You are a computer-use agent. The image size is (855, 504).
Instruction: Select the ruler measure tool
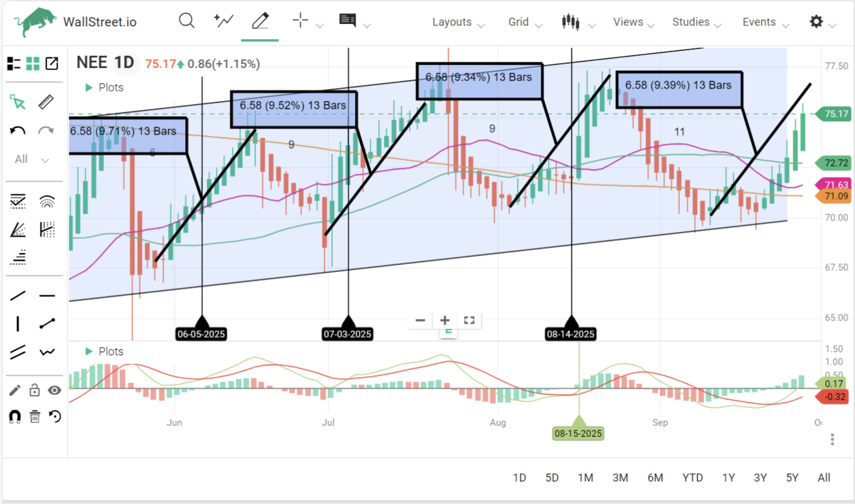click(46, 102)
